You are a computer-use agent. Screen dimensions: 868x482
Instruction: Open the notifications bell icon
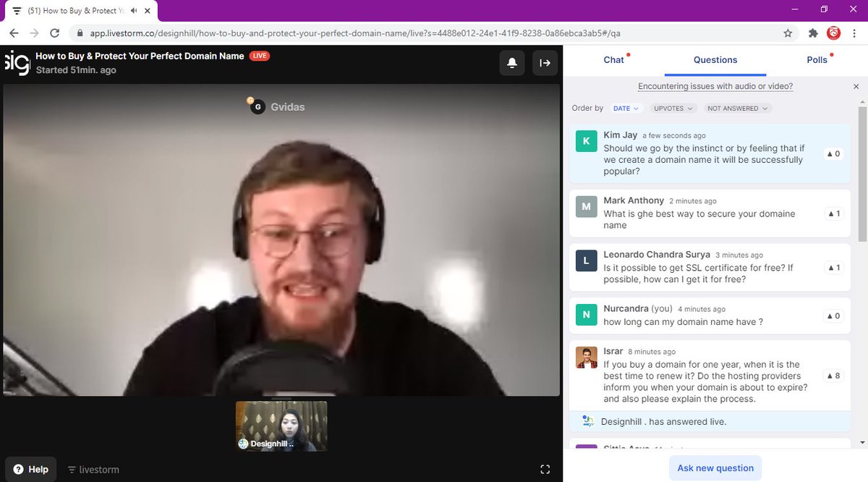(512, 63)
